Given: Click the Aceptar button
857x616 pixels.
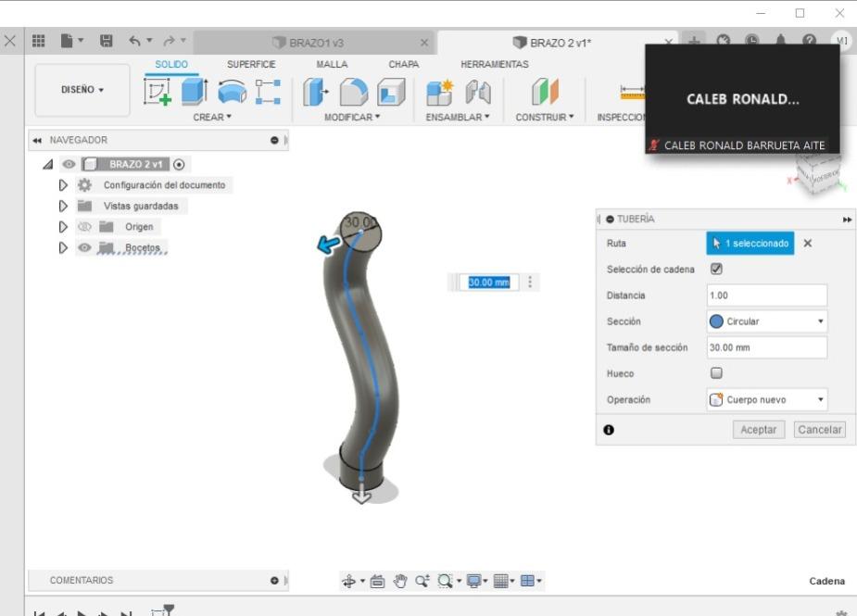Looking at the screenshot, I should tap(758, 430).
